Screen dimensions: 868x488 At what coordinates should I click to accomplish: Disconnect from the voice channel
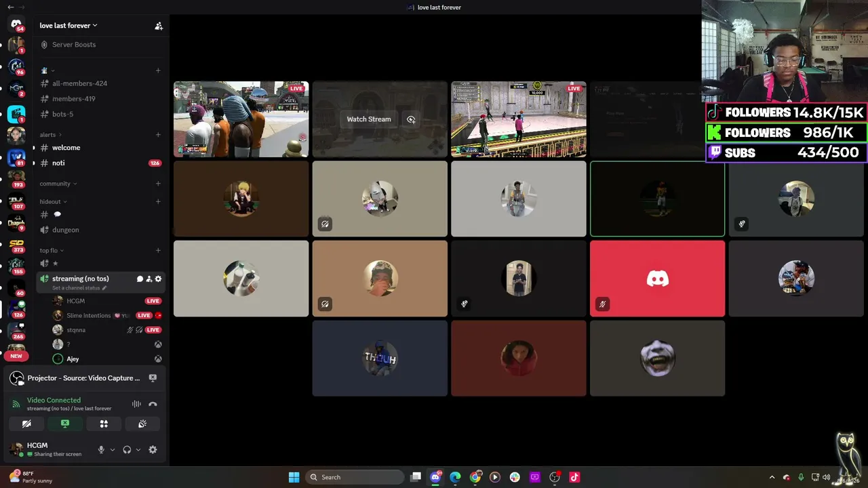pyautogui.click(x=153, y=404)
